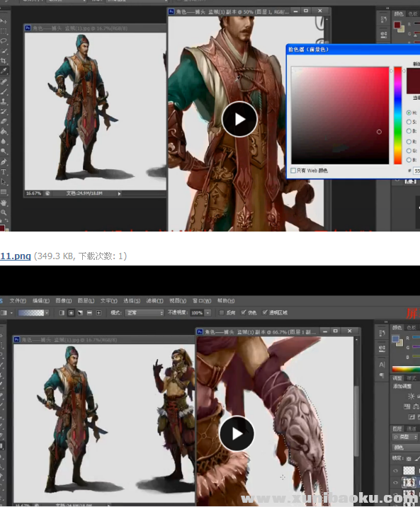
Task: Select the Healing Brush tool in the upper toolbar
Action: coord(4,81)
